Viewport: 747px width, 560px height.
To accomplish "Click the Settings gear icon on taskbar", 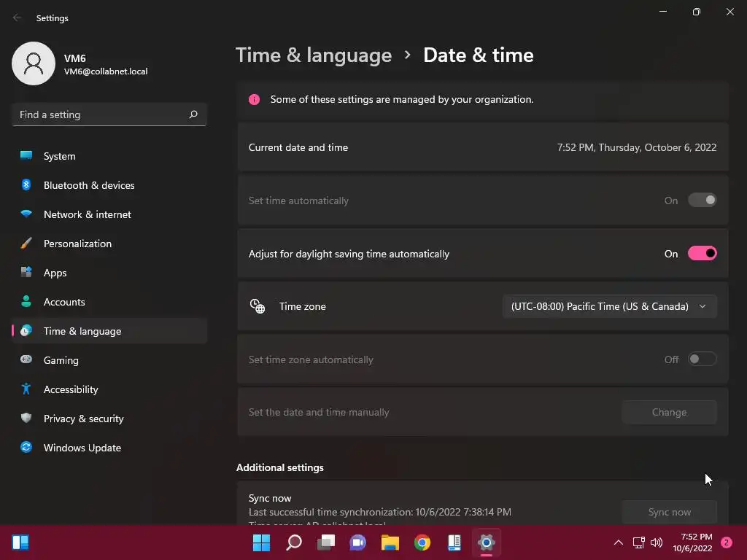I will click(487, 542).
